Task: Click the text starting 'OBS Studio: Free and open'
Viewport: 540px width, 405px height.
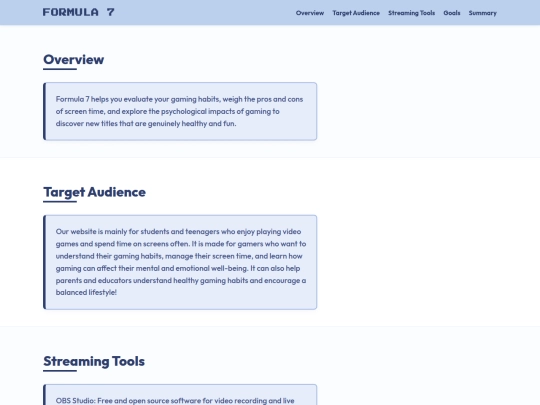Action: tap(175, 401)
